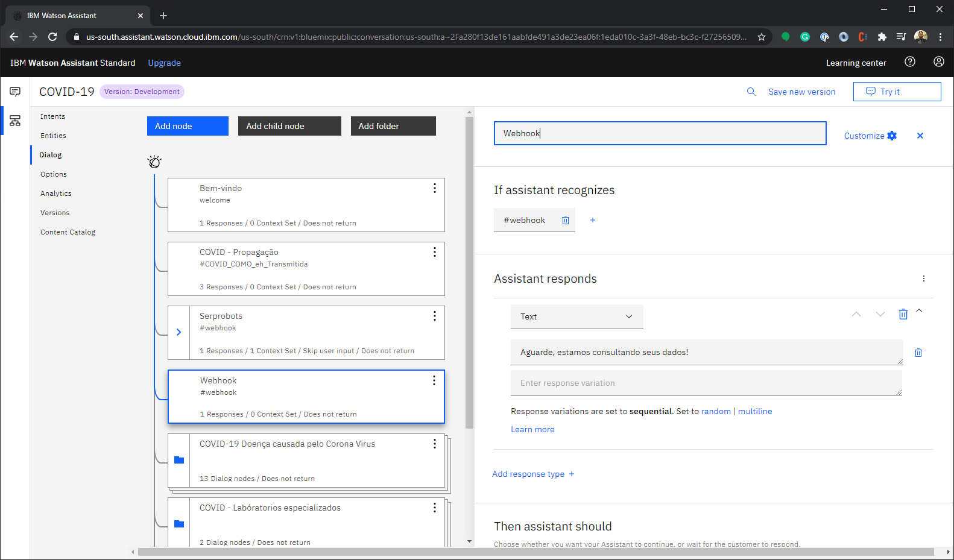Expand the Serprobots node children
Screen dimensions: 954x560
(178, 332)
